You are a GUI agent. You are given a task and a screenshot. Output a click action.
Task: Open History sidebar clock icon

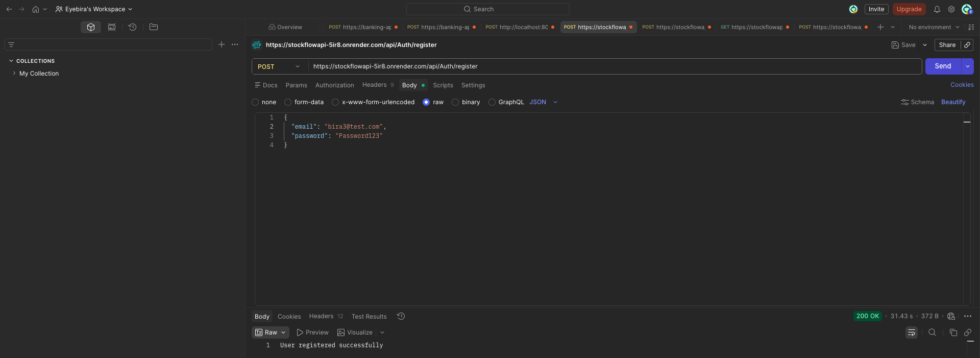[x=133, y=27]
